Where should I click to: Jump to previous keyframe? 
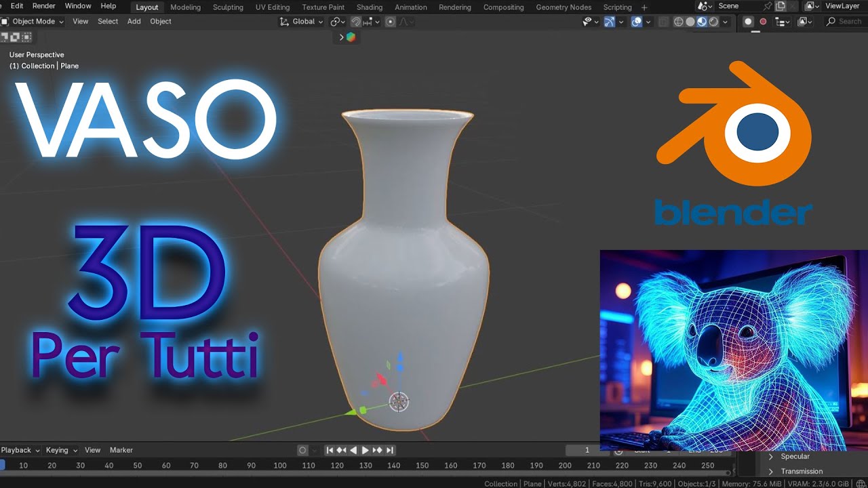point(342,450)
